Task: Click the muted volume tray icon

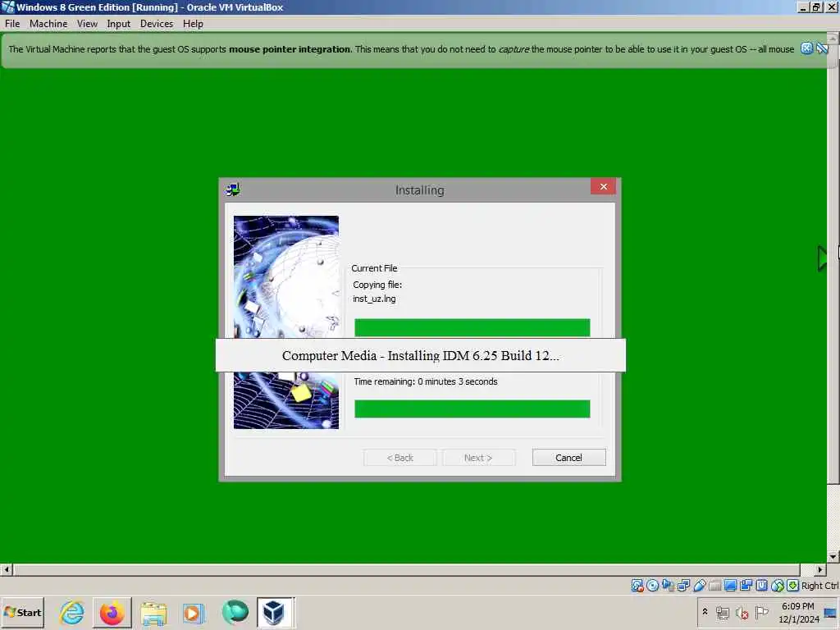Action: [x=742, y=612]
